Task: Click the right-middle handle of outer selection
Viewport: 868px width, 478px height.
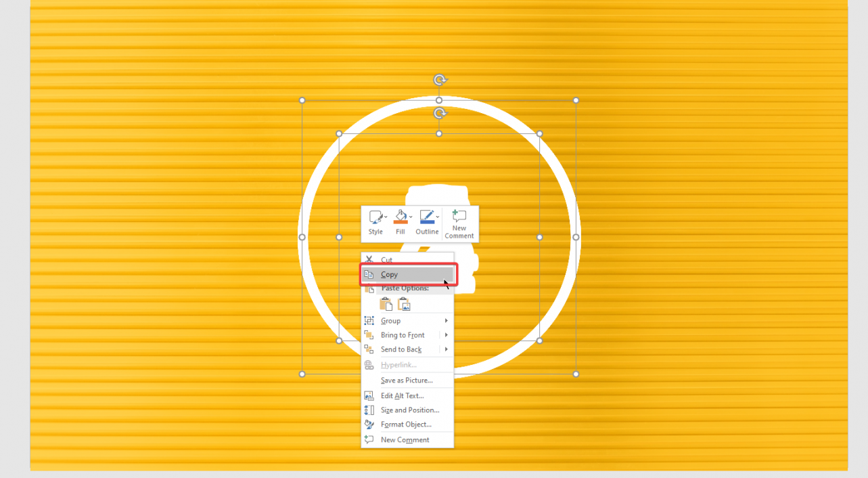Action: (576, 237)
